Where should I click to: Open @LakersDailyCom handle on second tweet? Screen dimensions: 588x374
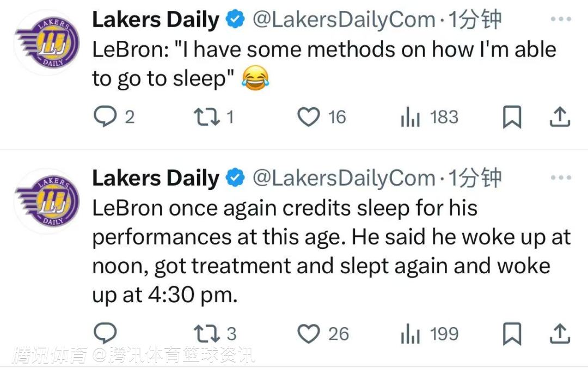[x=344, y=179]
